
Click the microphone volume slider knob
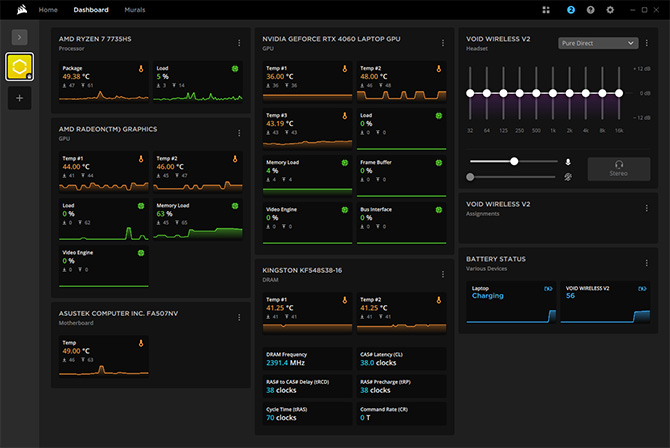[514, 161]
